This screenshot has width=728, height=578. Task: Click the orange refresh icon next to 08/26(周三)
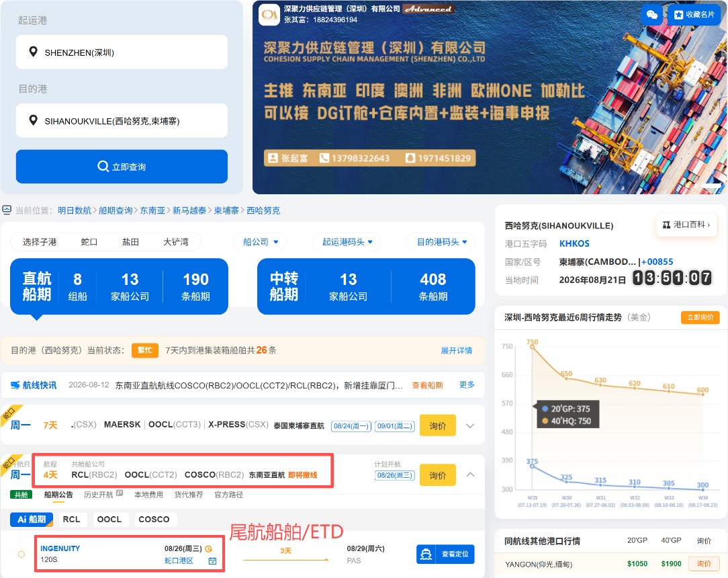click(x=208, y=548)
